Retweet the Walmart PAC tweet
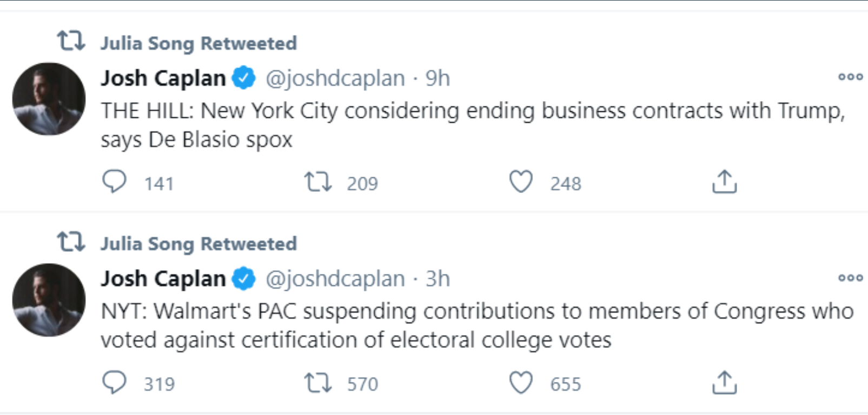The height and width of the screenshot is (415, 868). pyautogui.click(x=318, y=383)
